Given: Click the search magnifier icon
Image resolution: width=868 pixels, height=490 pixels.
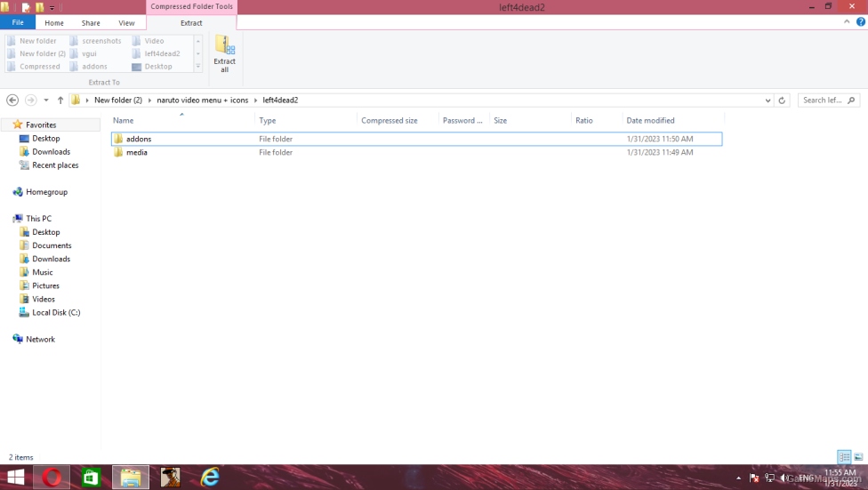Looking at the screenshot, I should click(851, 100).
